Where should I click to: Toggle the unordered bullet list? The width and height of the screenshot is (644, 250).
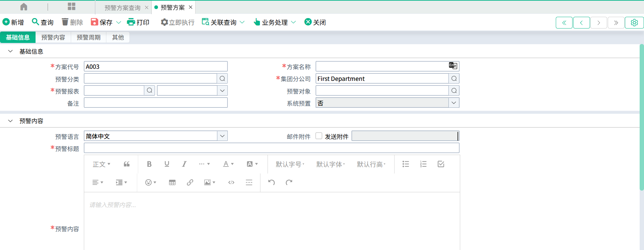[406, 164]
